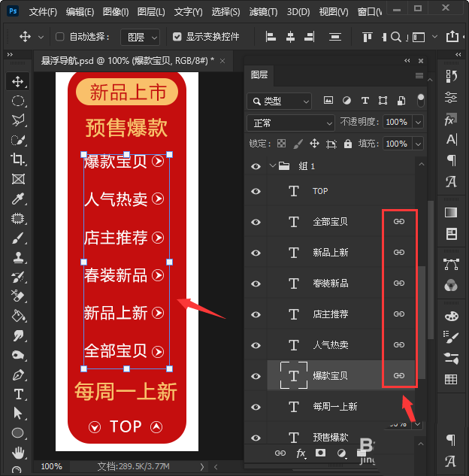Open the layers panel flyout menu

[419, 75]
